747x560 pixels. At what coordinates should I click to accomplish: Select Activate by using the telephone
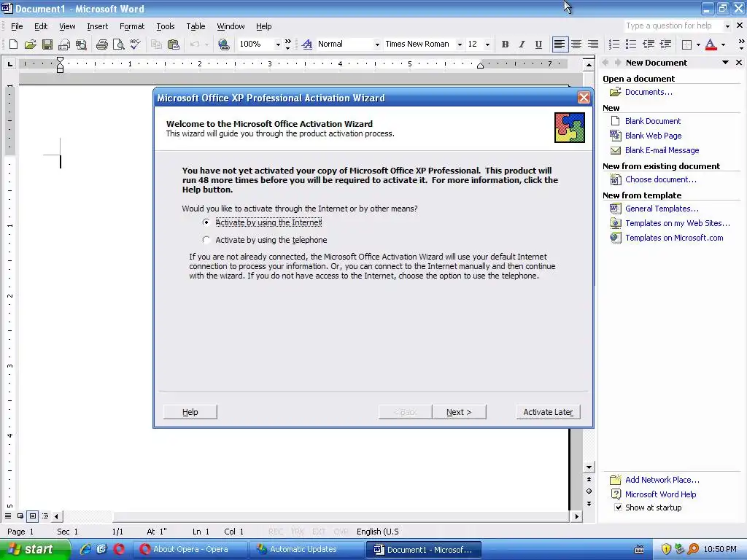point(206,240)
